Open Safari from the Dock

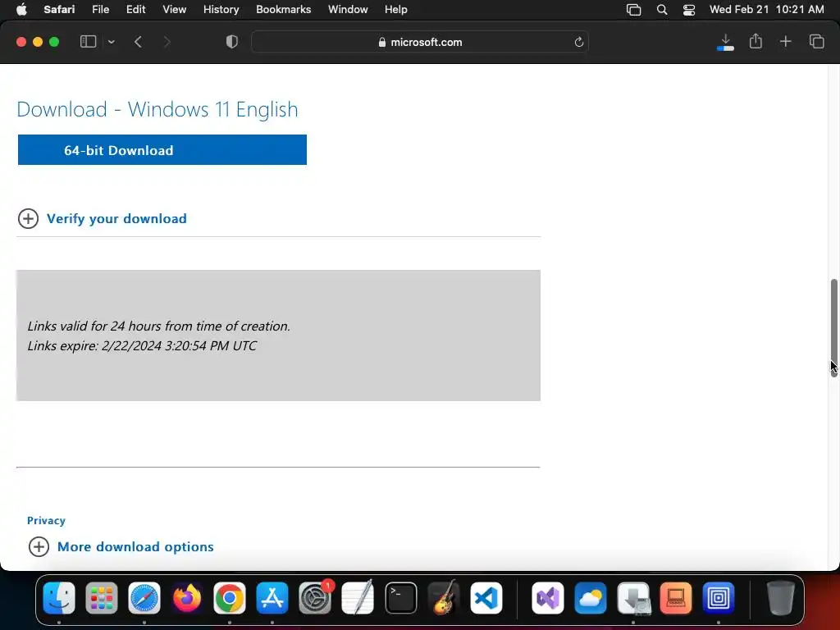point(144,597)
